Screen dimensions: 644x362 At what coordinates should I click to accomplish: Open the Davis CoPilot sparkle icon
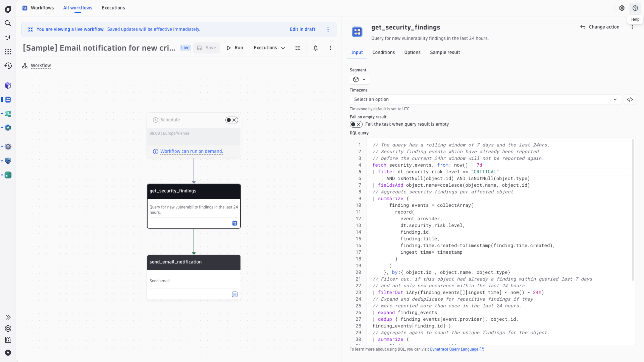8,38
